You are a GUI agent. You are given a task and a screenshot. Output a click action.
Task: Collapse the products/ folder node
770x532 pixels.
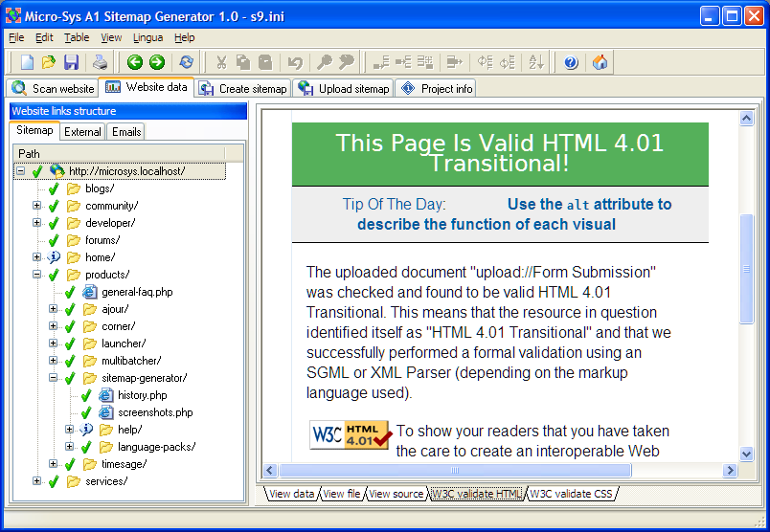[x=36, y=275]
